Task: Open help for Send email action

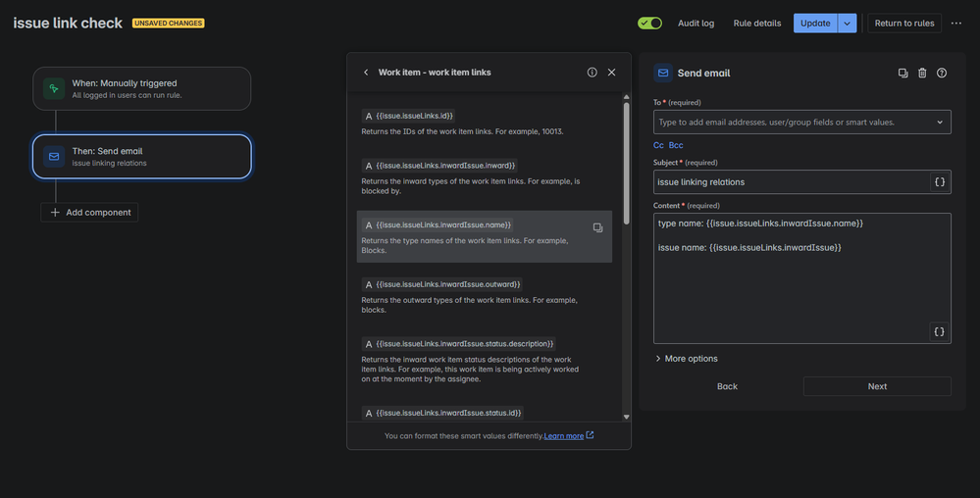Action: 941,74
